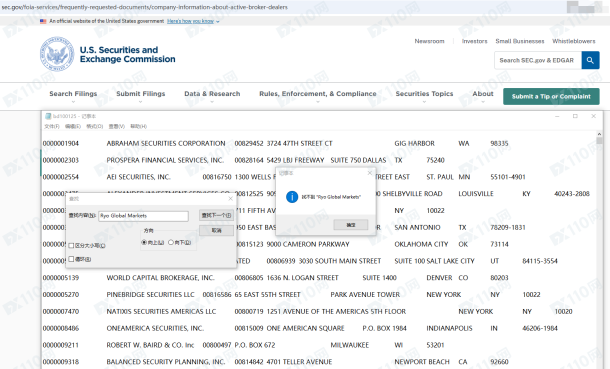Viewport: 610px width, 369px height.
Task: Click OK button in the message box
Action: click(351, 225)
